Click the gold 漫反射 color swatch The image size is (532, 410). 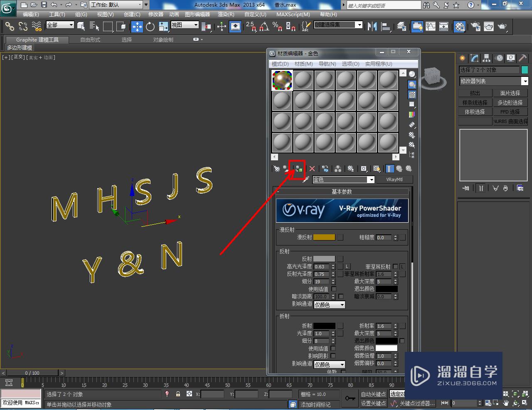324,238
